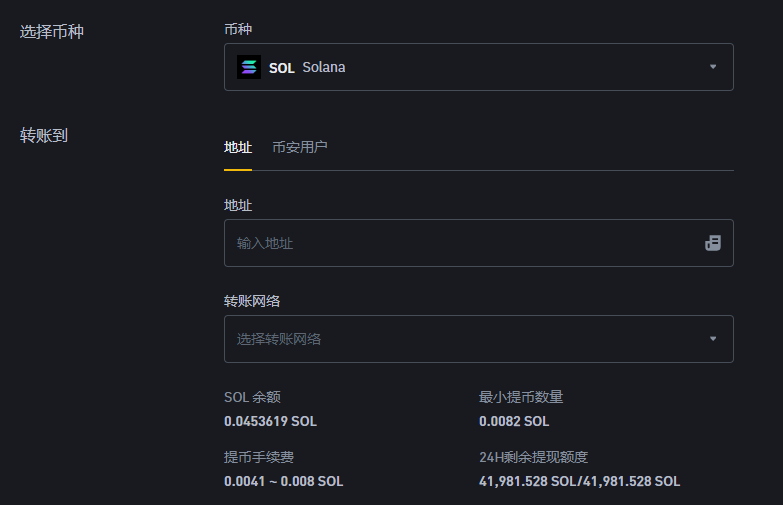
Task: Click the 提币手续费 label
Action: tap(259, 457)
